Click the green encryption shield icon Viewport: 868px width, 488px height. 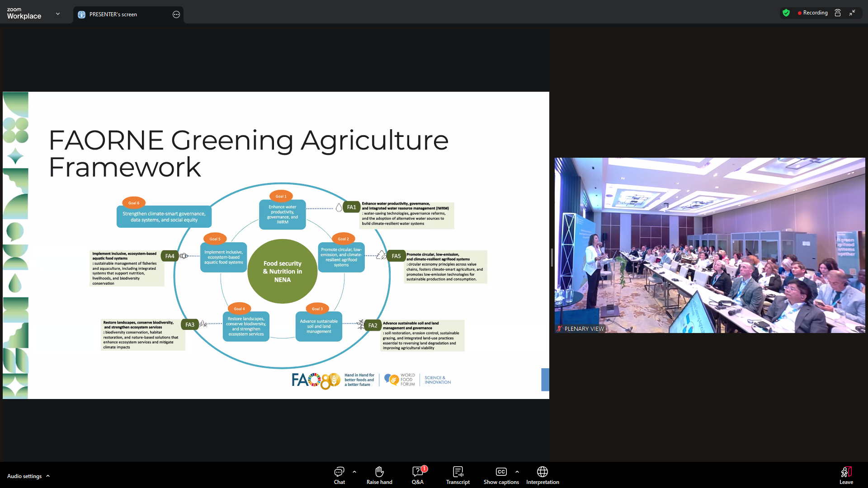(786, 13)
